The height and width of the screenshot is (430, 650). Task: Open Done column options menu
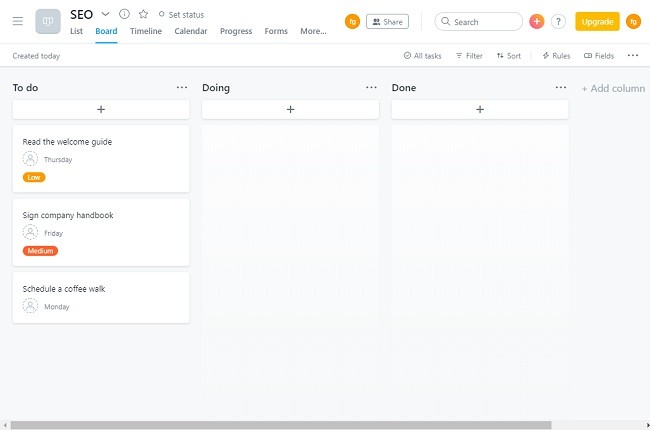click(x=561, y=87)
